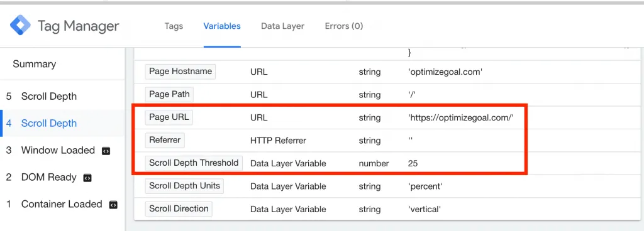Select the Container Loaded event
Screen dimensions: 644x231
click(x=62, y=204)
